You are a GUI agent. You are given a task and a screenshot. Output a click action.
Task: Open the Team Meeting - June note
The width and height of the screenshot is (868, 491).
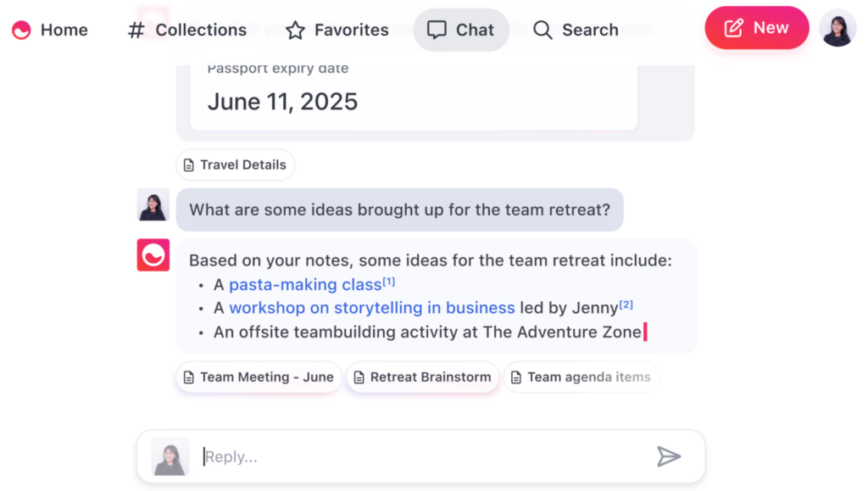click(x=259, y=377)
